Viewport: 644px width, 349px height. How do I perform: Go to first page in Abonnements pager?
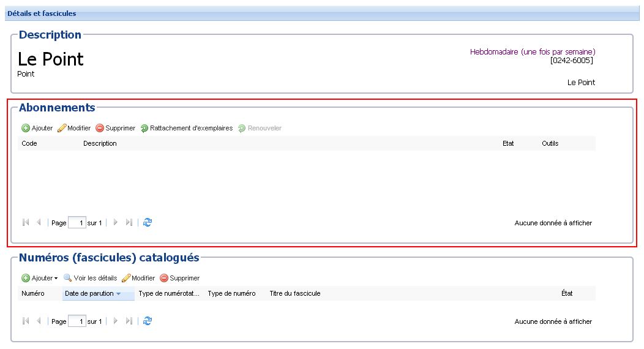26,222
